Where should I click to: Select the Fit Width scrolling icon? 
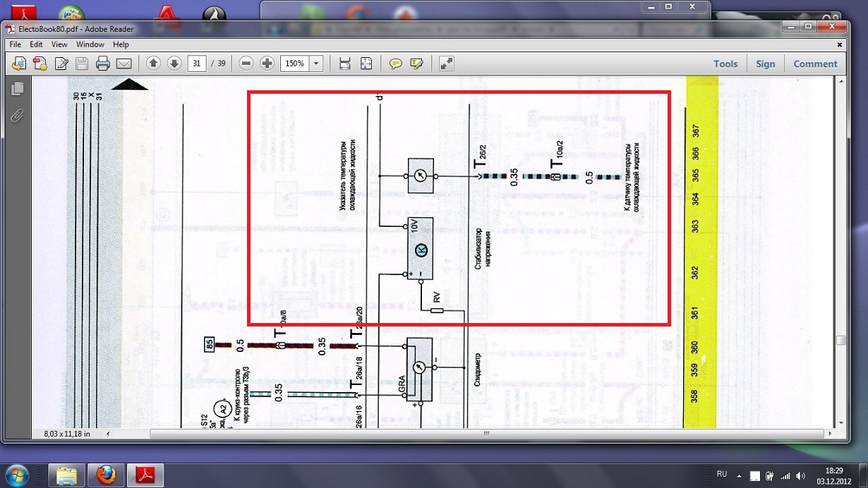coord(345,63)
